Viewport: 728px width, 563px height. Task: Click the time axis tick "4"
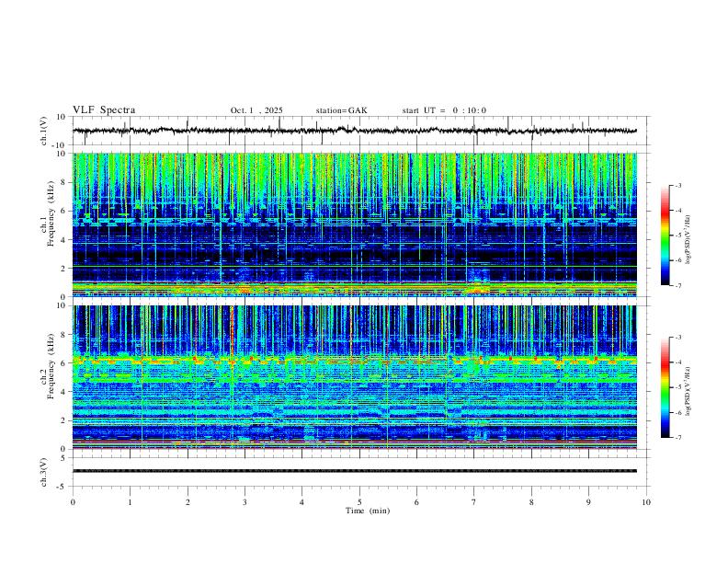(x=301, y=502)
